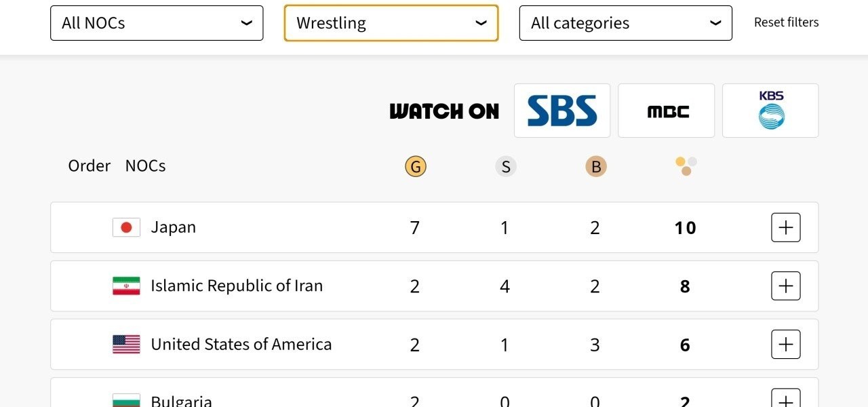Expand Japan's medal details with plus button
Image resolution: width=868 pixels, height=407 pixels.
tap(785, 227)
